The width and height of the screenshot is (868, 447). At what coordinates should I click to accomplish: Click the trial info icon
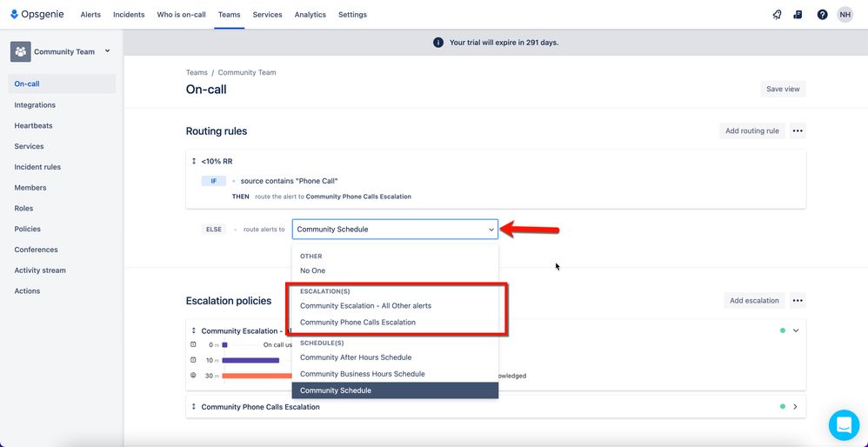point(437,43)
